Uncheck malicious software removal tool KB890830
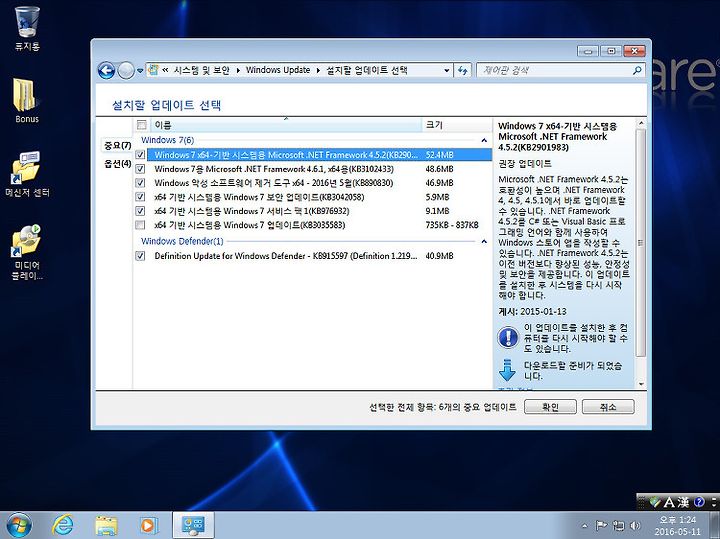Image resolution: width=720 pixels, height=539 pixels. 141,183
